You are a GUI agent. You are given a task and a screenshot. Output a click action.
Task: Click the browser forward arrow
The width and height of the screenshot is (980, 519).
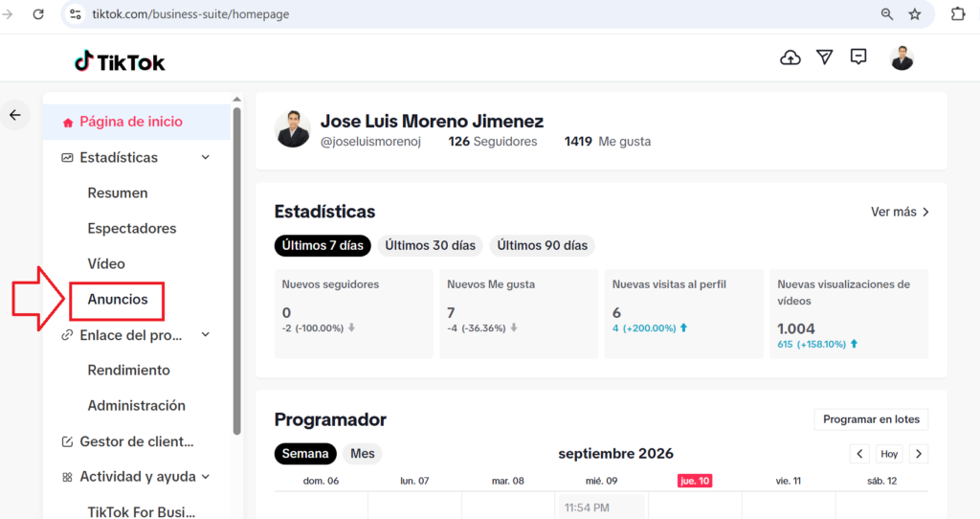(8, 13)
